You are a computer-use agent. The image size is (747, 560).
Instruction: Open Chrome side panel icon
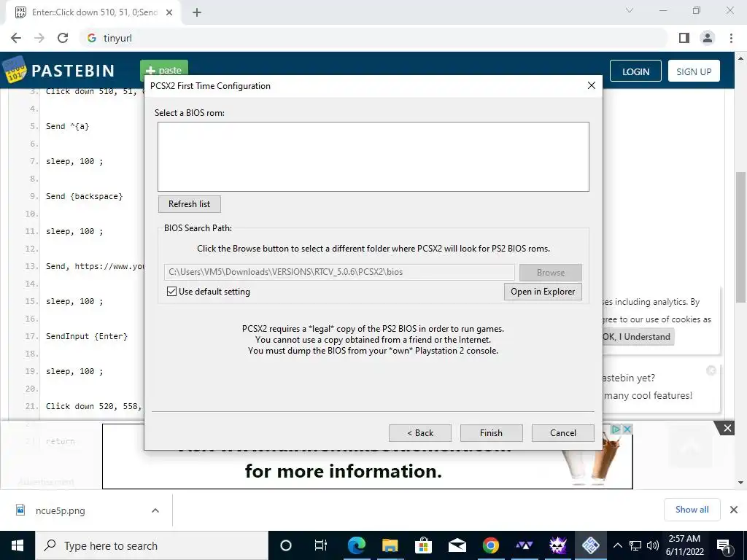[684, 38]
